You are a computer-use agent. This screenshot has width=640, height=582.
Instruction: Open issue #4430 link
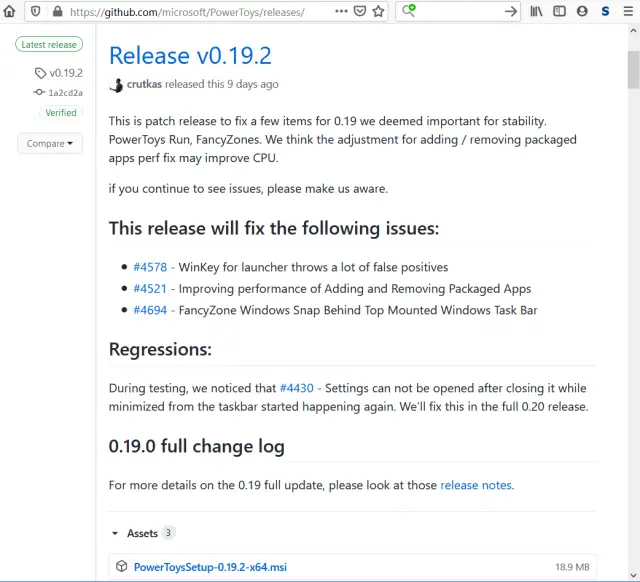[x=297, y=388]
